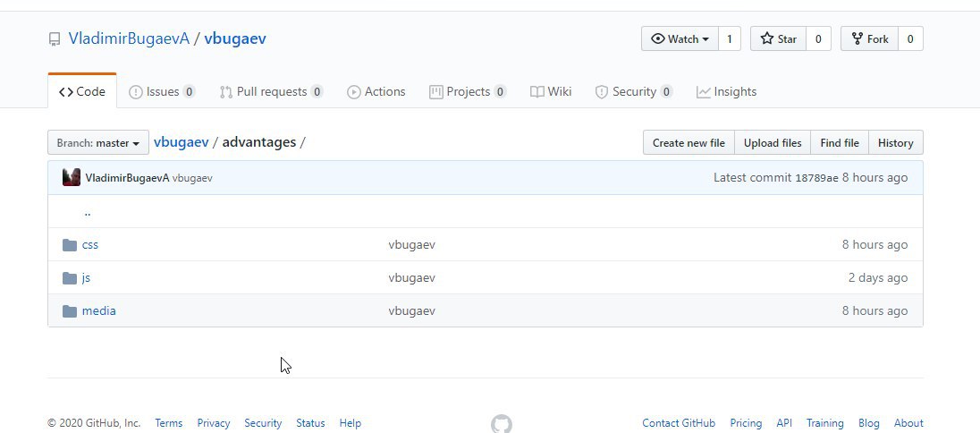Switch to the Wiki tab

point(551,91)
